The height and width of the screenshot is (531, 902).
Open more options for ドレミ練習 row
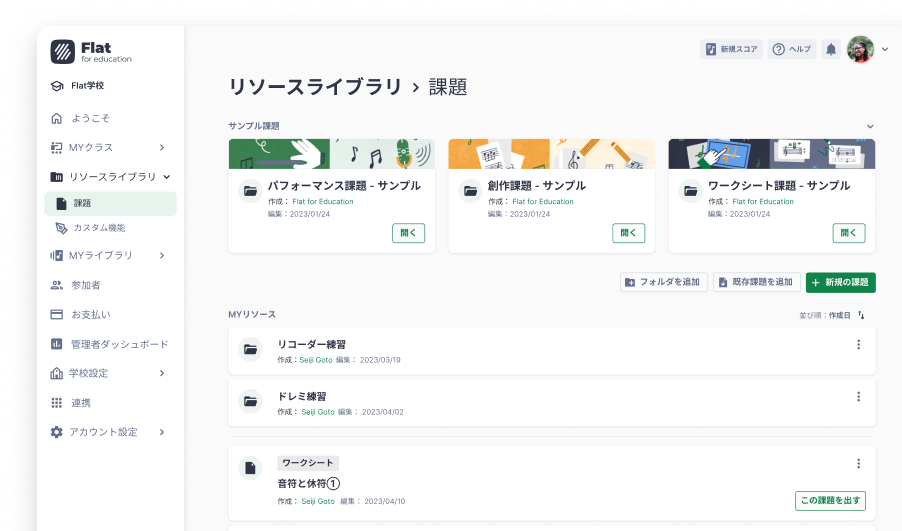click(858, 397)
